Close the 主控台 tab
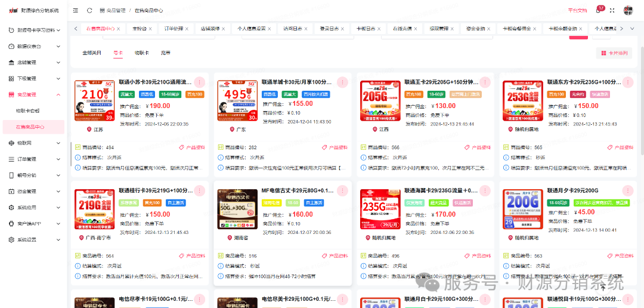 click(x=150, y=29)
